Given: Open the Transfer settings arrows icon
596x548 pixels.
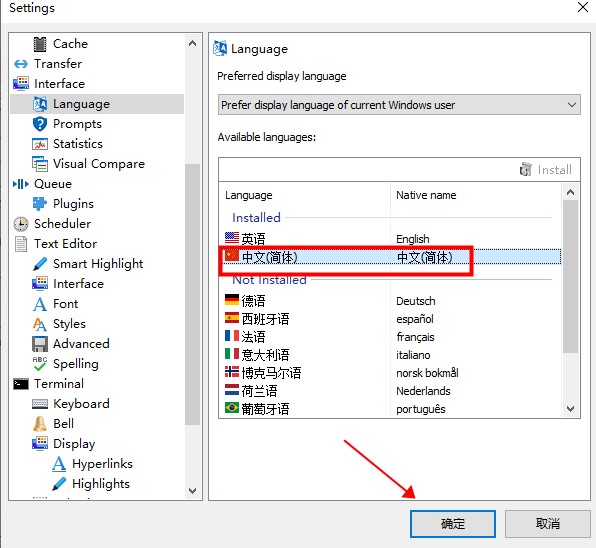Looking at the screenshot, I should coord(21,64).
